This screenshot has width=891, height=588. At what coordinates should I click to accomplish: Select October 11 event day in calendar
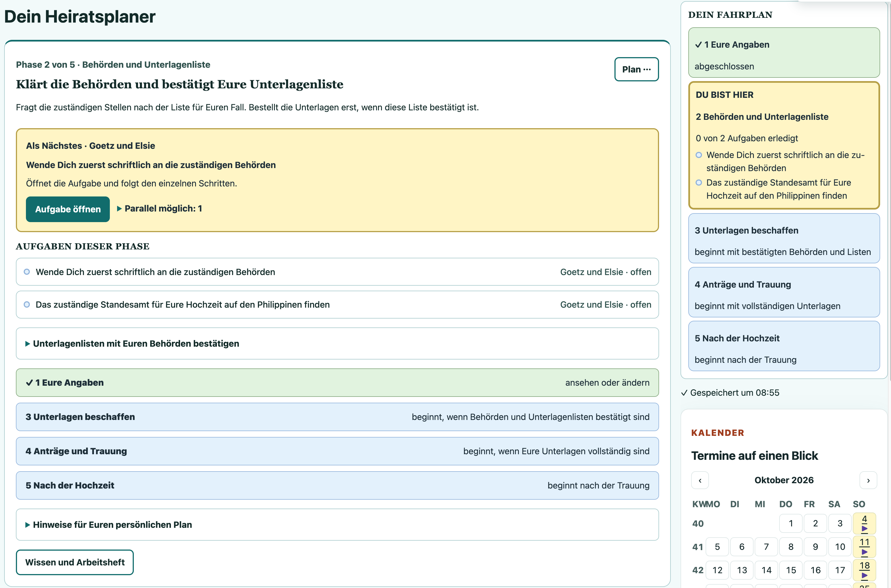864,547
